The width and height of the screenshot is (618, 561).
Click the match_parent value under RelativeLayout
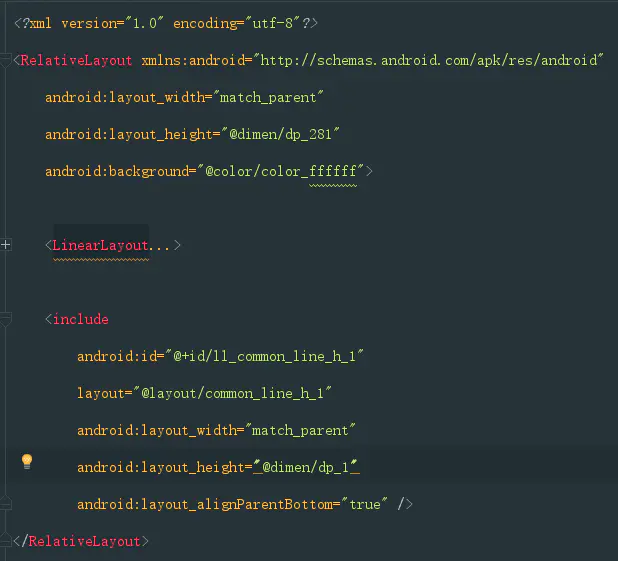tap(268, 97)
